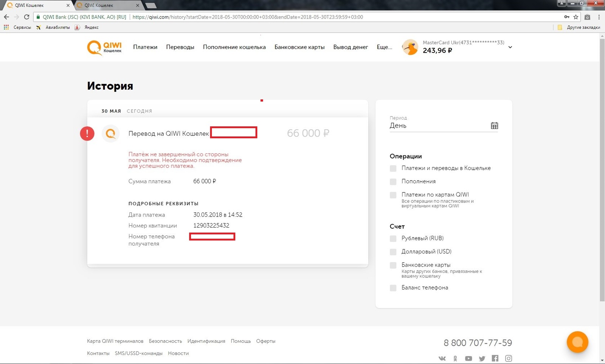The height and width of the screenshot is (364, 605).
Task: Click the page vertical scrollbar
Action: [x=602, y=170]
